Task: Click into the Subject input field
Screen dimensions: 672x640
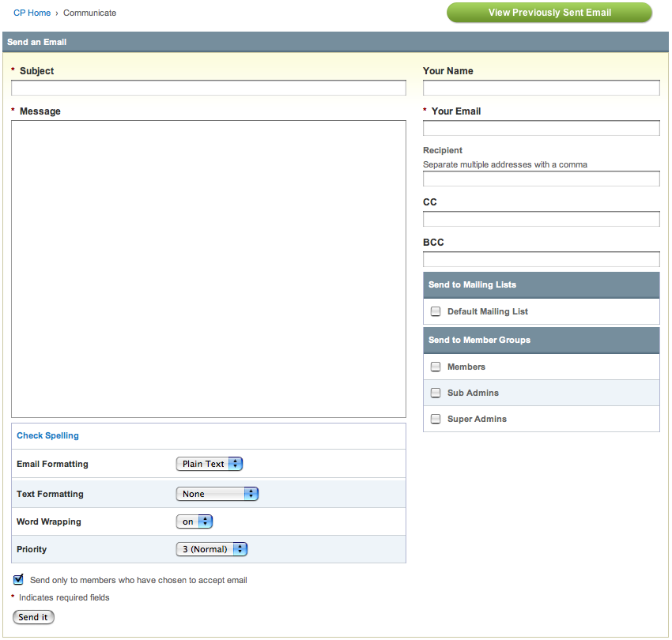Action: pyautogui.click(x=209, y=88)
